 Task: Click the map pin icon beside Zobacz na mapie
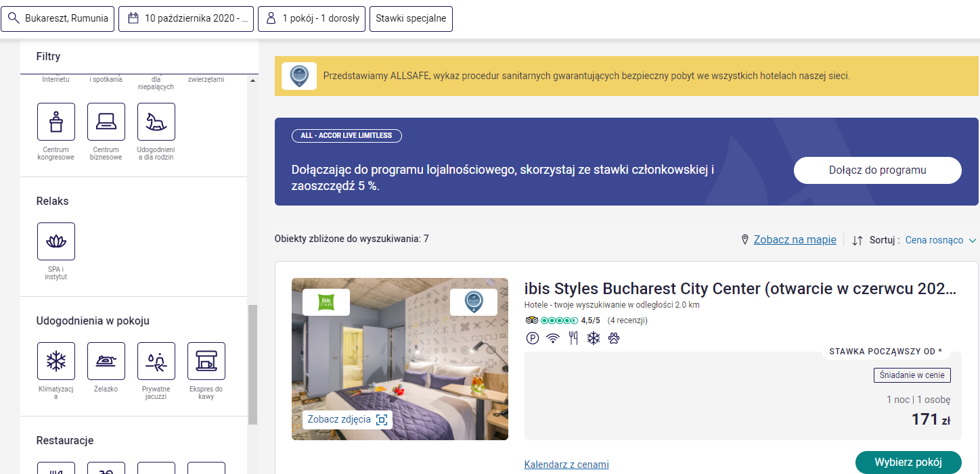click(x=745, y=240)
